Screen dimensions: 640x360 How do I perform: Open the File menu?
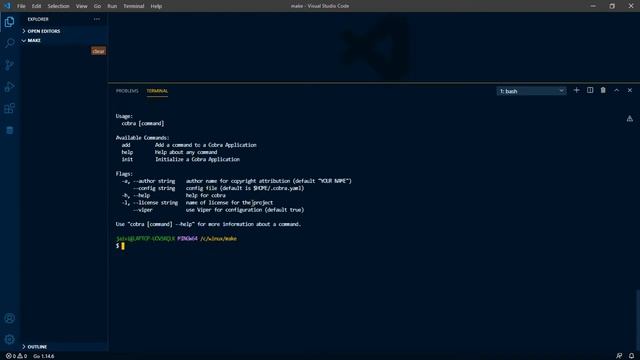pyautogui.click(x=21, y=6)
